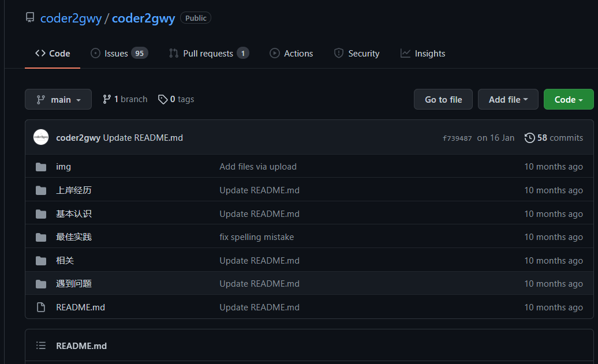Click 10 months ago in the 最佳实践 row
Viewport: 598px width, 364px height.
click(x=554, y=237)
